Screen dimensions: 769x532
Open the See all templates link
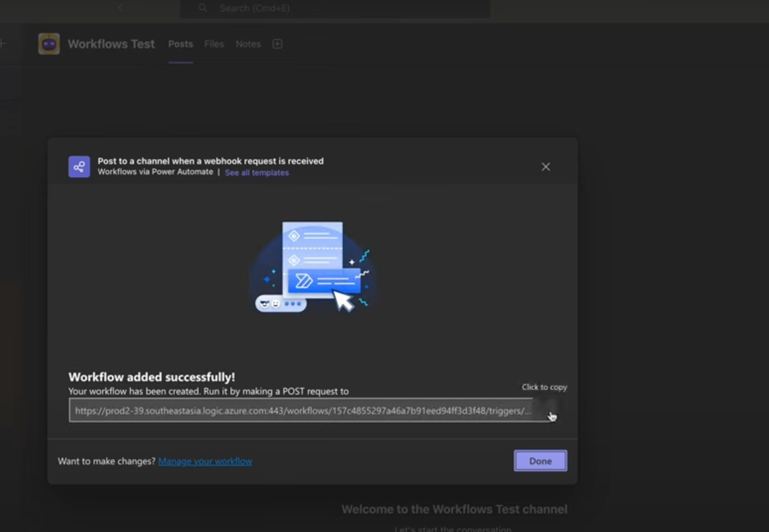[257, 173]
